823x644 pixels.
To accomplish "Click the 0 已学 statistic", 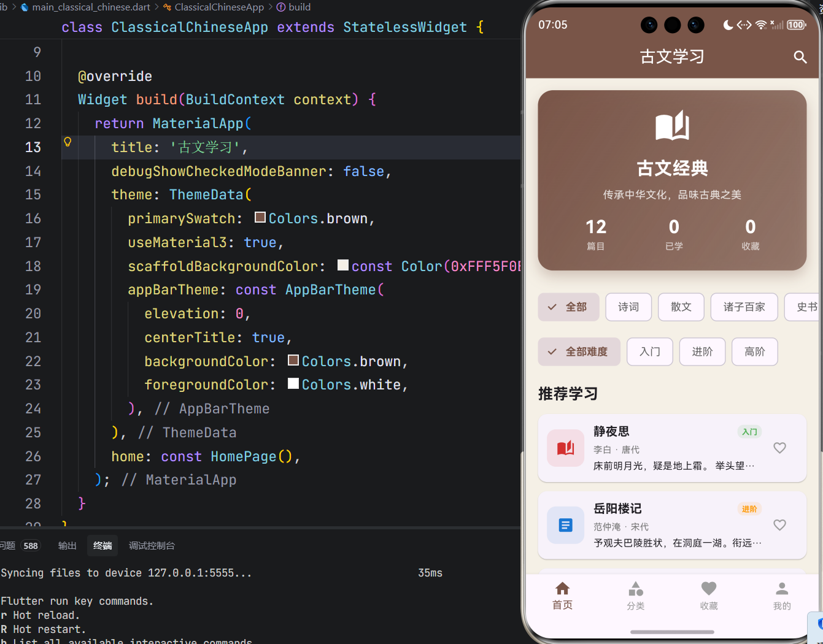I will tap(674, 234).
